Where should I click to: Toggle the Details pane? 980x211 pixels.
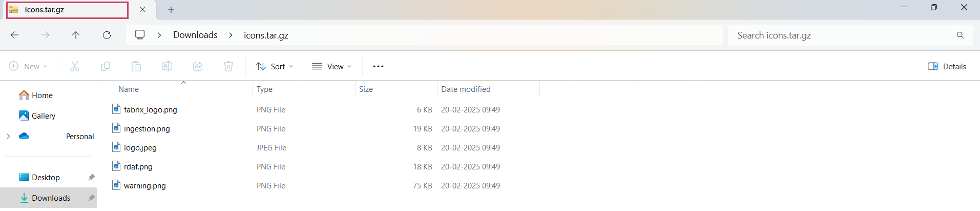pos(947,66)
